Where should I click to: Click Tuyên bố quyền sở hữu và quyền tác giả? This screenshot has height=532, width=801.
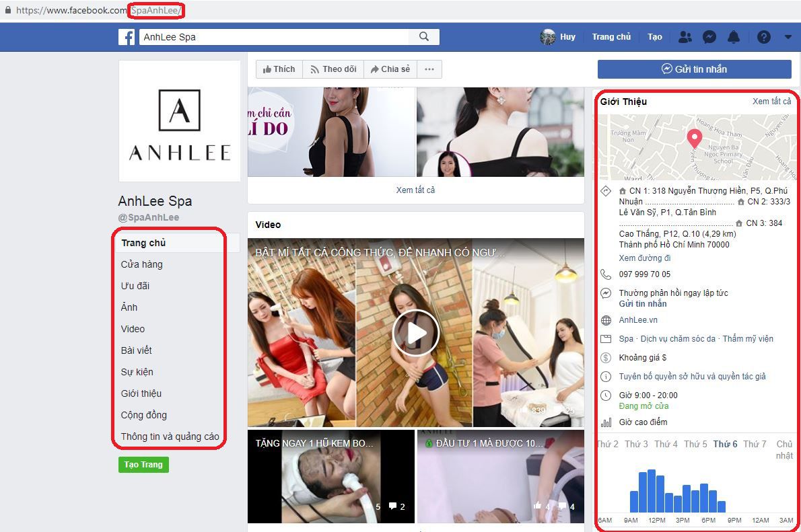[x=692, y=376]
